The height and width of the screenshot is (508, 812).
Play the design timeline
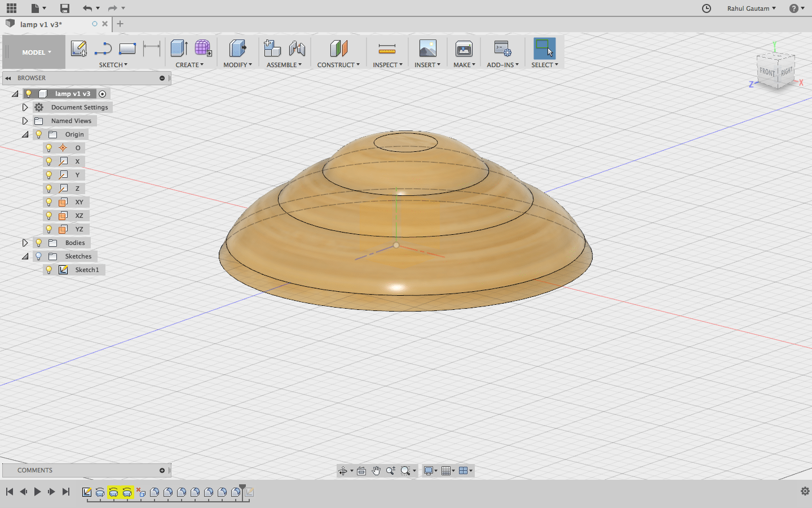(x=37, y=492)
